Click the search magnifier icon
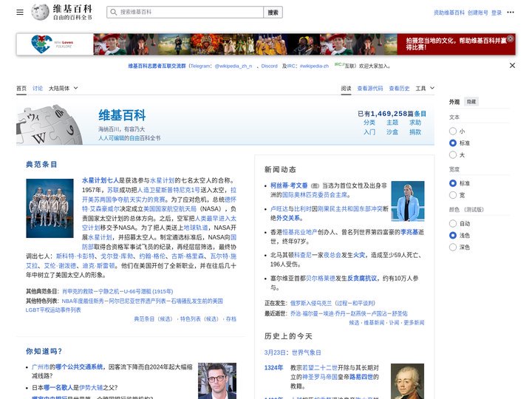The height and width of the screenshot is (399, 532). point(114,13)
